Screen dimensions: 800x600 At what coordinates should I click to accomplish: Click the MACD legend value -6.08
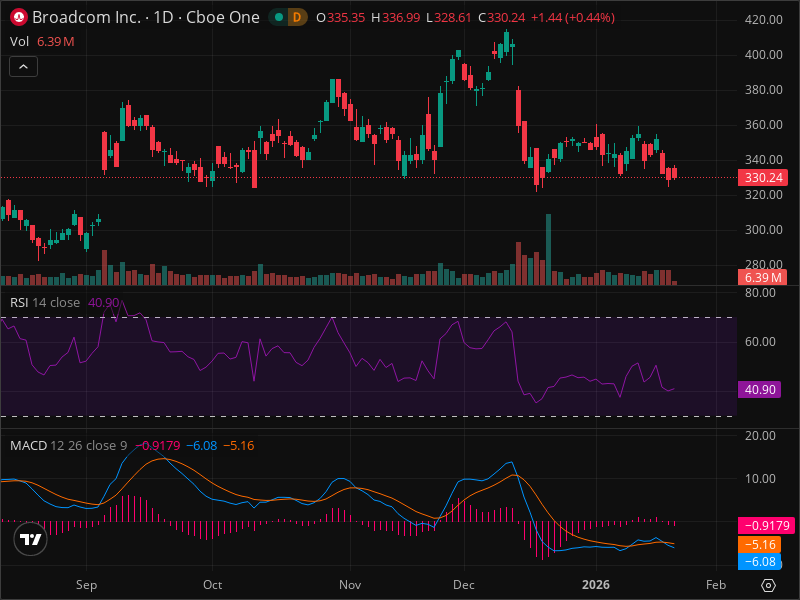pyautogui.click(x=202, y=445)
